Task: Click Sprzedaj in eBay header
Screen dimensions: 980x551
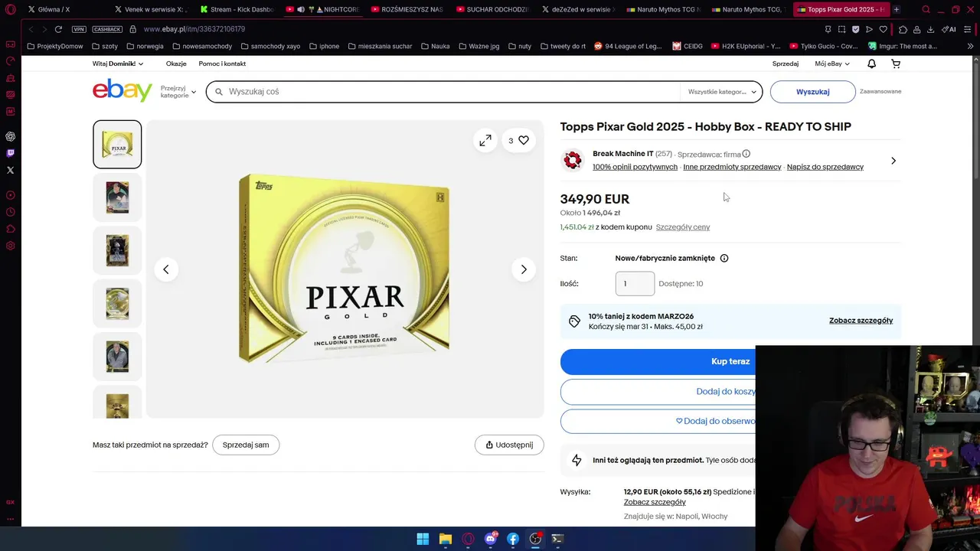Action: click(786, 64)
